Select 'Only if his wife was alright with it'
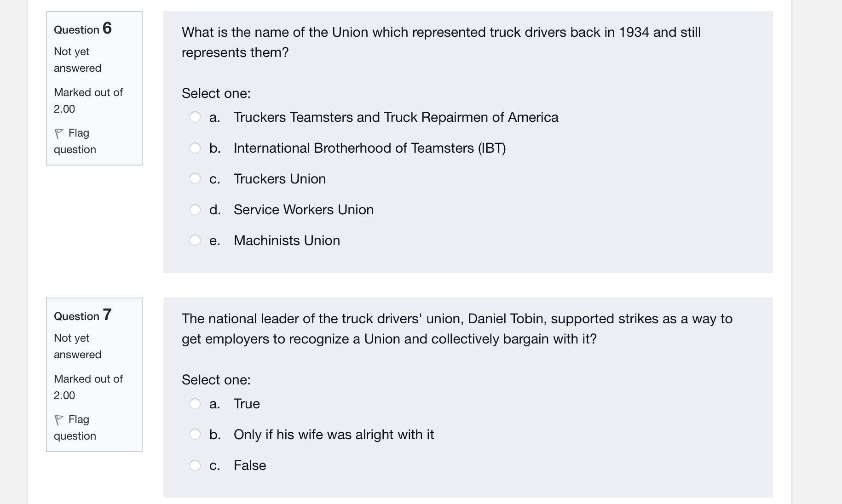 195,434
